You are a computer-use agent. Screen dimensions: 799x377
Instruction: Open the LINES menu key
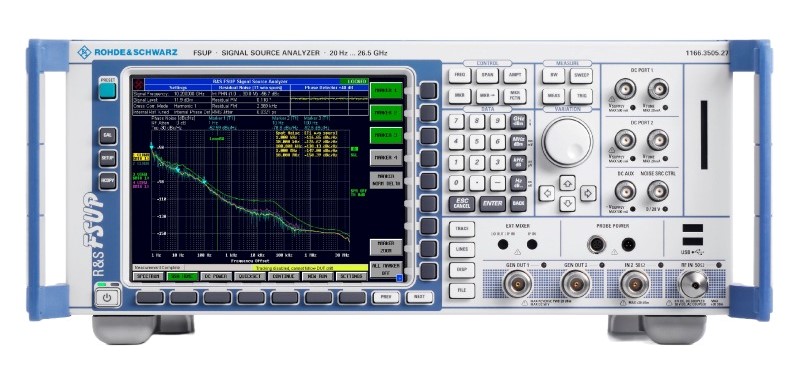(462, 250)
